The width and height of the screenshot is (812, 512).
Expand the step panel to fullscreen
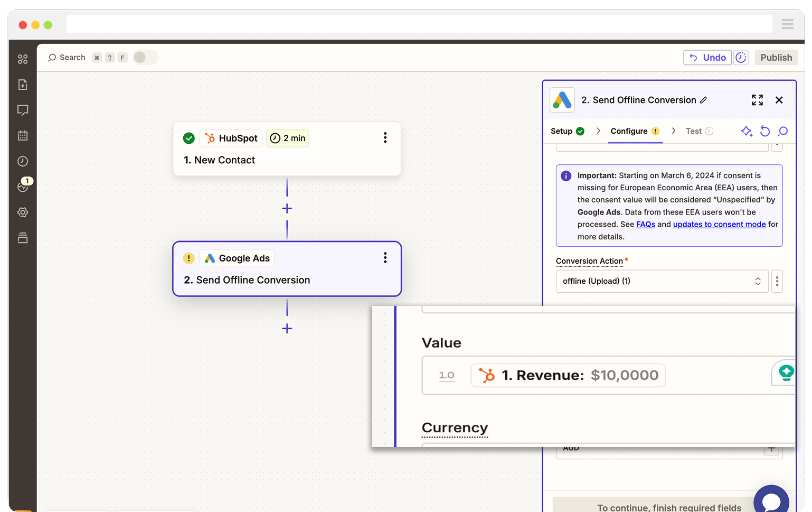tap(758, 100)
